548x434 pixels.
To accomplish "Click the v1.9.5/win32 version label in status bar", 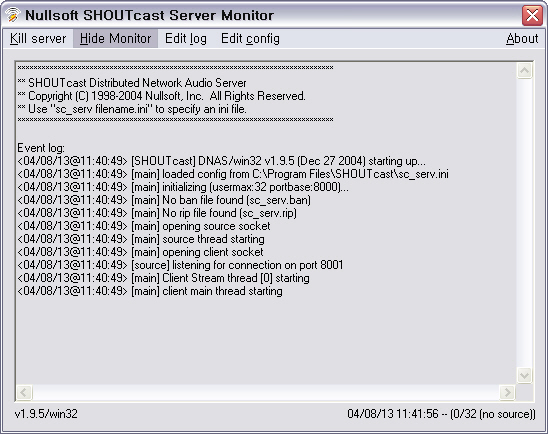I will pyautogui.click(x=46, y=414).
